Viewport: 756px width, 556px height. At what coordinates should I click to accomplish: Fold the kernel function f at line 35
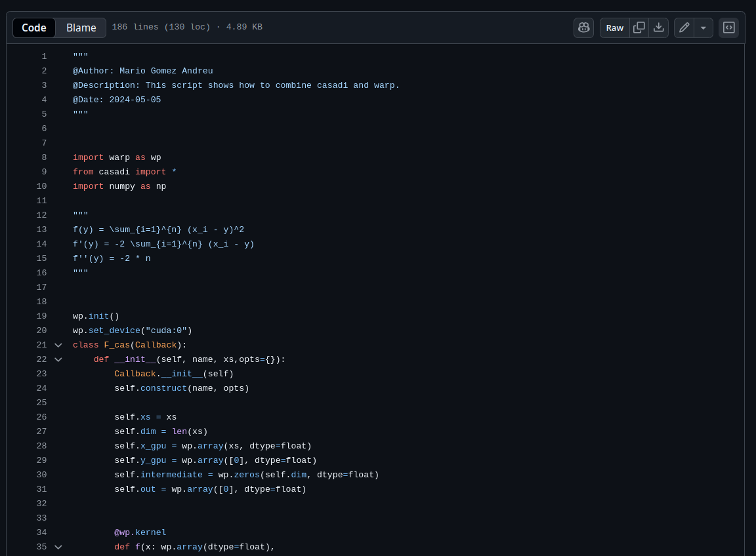[58, 547]
